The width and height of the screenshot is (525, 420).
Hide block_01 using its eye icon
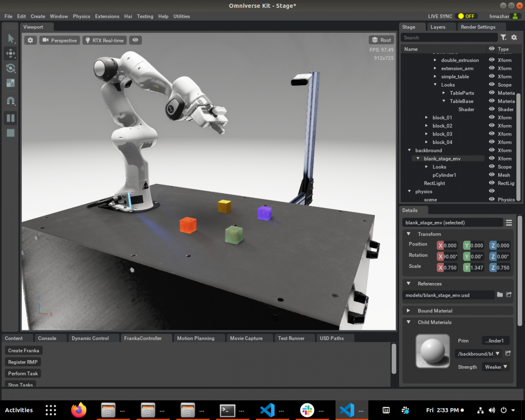[492, 118]
